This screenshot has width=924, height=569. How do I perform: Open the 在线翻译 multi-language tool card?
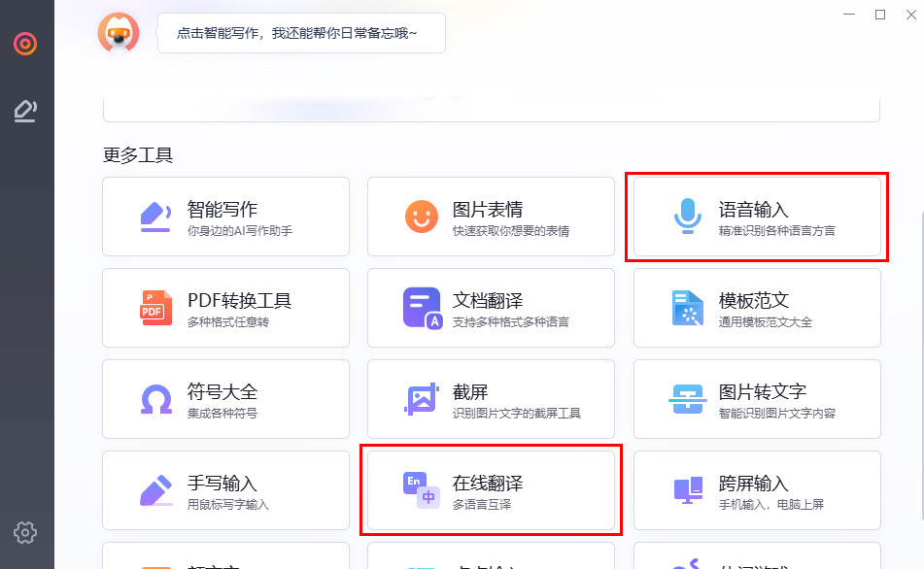[x=491, y=485]
